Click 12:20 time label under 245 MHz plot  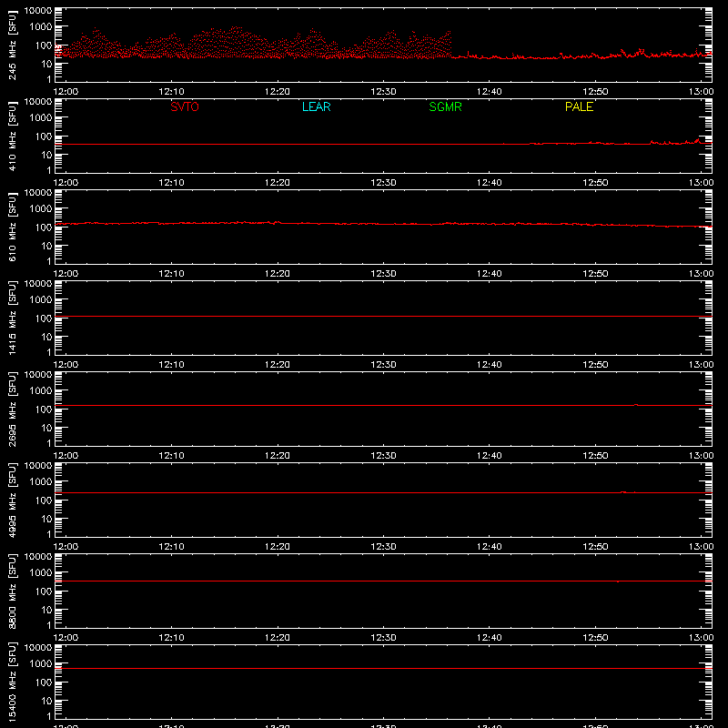pos(278,92)
